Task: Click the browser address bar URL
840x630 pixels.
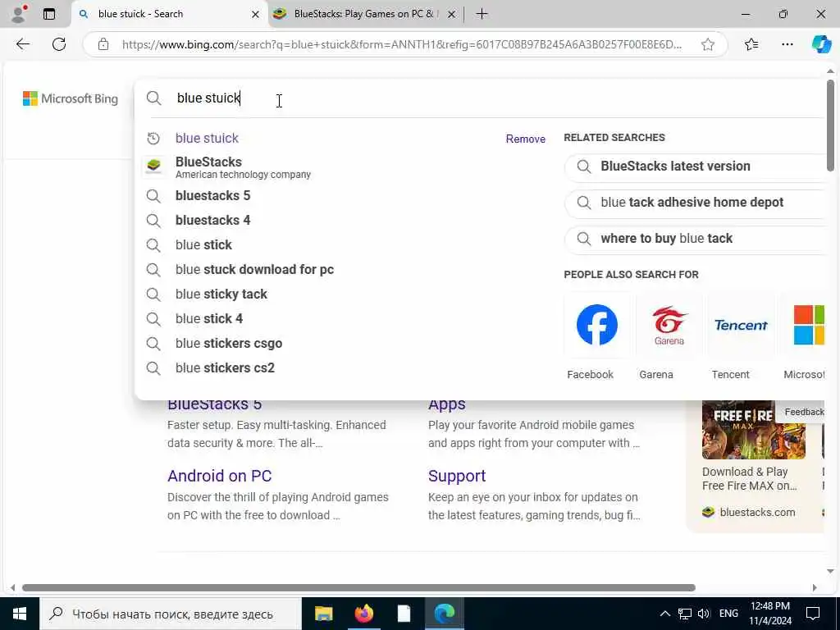Action: click(x=402, y=44)
